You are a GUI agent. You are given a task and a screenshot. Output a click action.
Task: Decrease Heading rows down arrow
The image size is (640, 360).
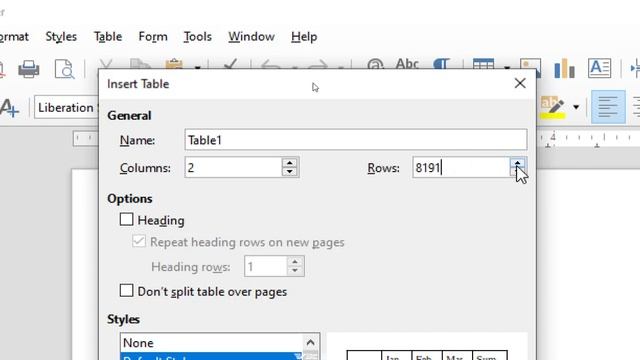(x=295, y=271)
